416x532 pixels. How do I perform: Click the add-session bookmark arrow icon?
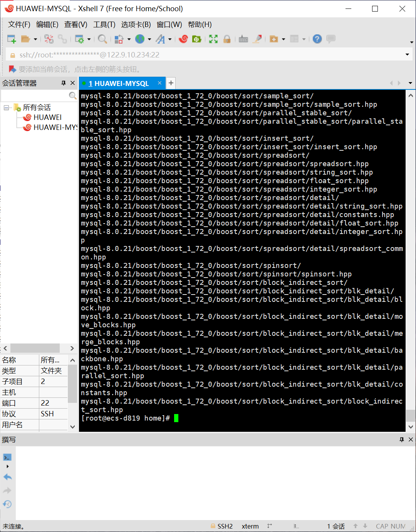(12, 69)
